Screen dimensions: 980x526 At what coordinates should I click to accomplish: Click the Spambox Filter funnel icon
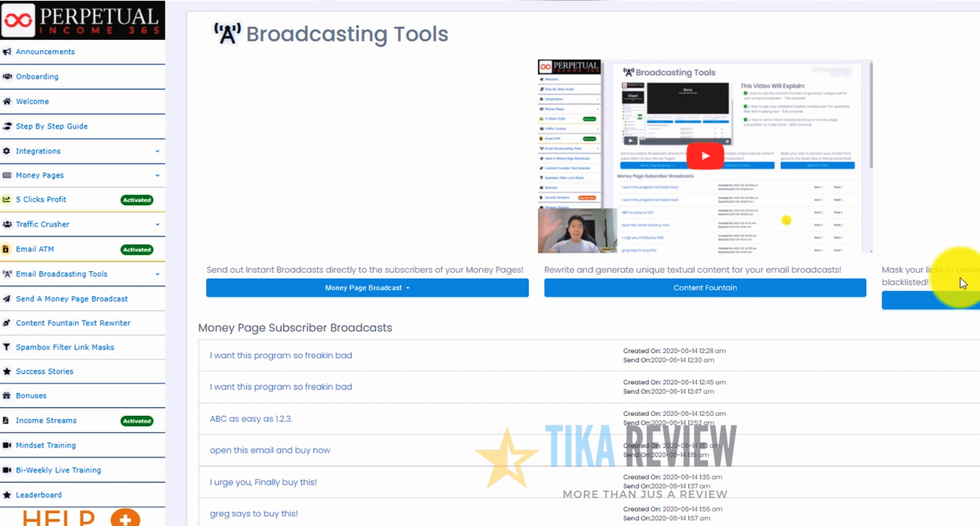pos(7,347)
